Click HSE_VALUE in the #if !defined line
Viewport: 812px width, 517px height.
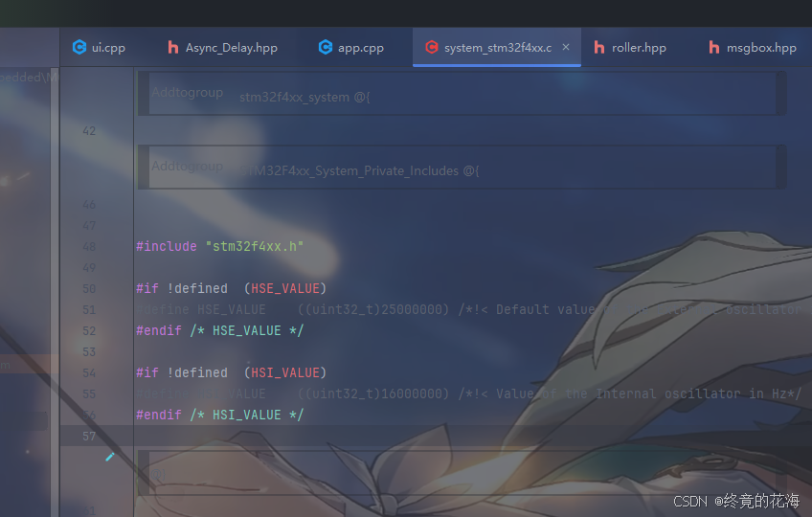click(285, 288)
